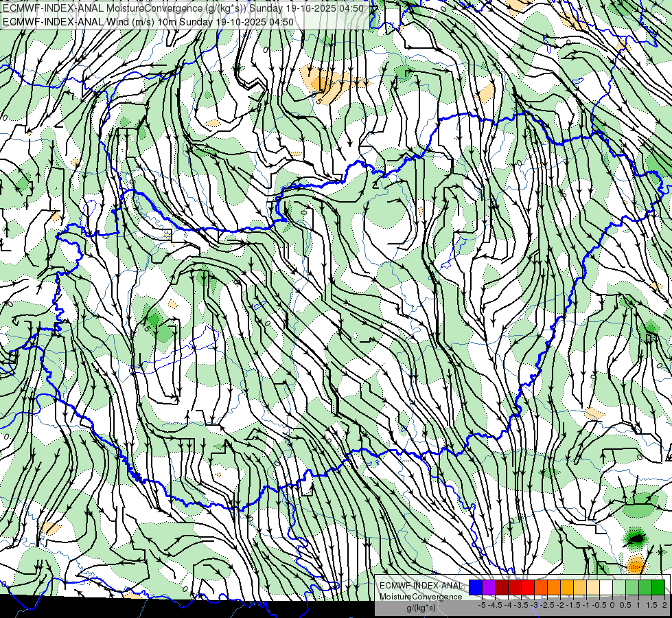Click the legend value -1
This screenshot has width=672, height=618.
[x=586, y=605]
